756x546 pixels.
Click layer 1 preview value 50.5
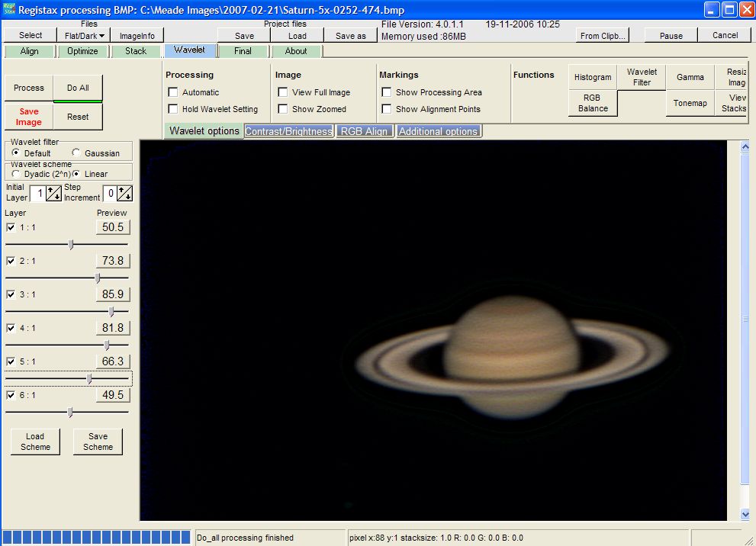tap(113, 227)
